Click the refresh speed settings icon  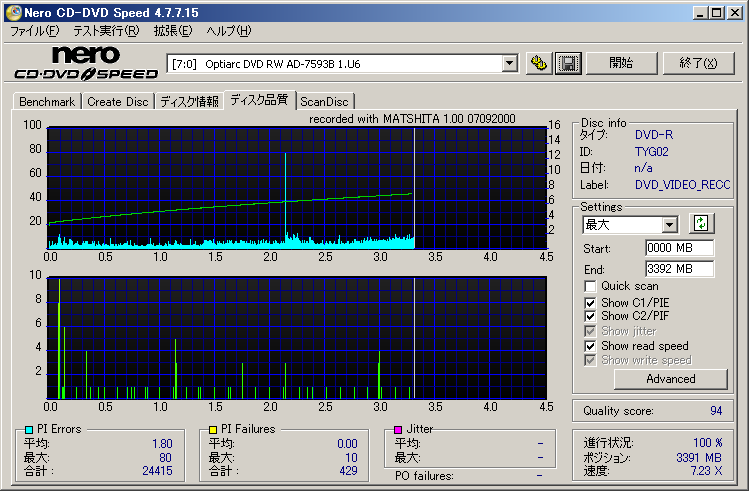coord(701,223)
